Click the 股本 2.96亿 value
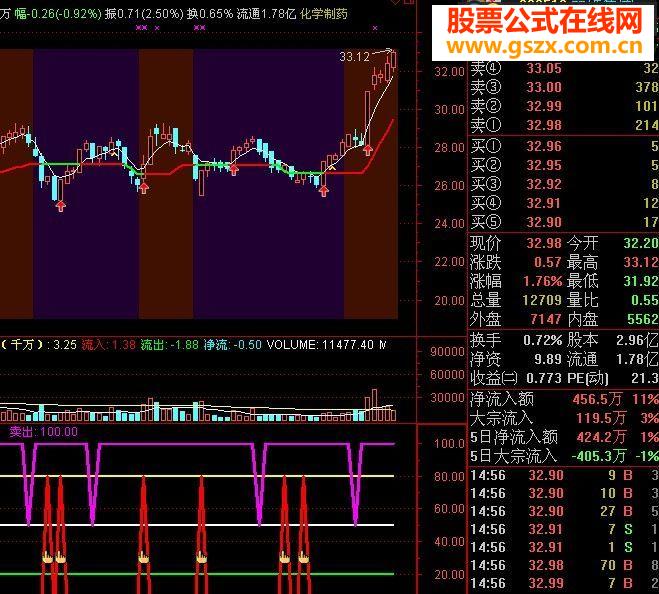The height and width of the screenshot is (594, 659). coord(637,340)
